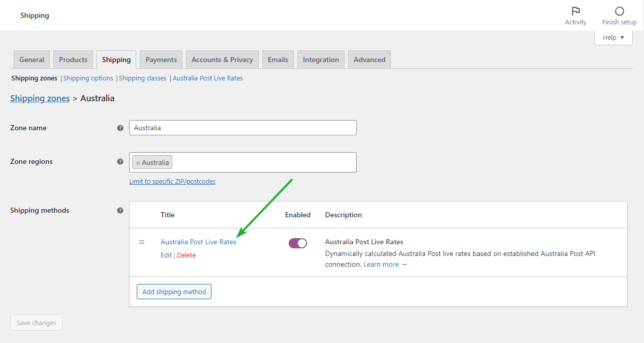644x343 pixels.
Task: Open the Shipping classes section
Action: [x=142, y=78]
